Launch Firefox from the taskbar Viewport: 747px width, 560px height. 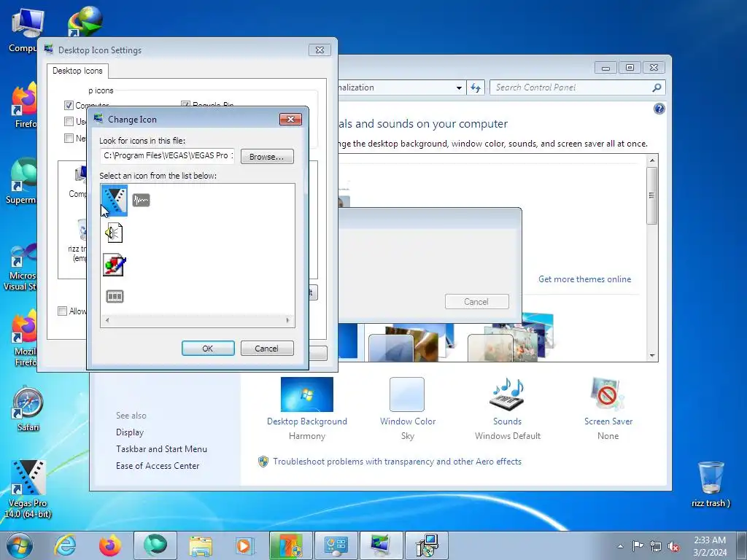click(110, 545)
